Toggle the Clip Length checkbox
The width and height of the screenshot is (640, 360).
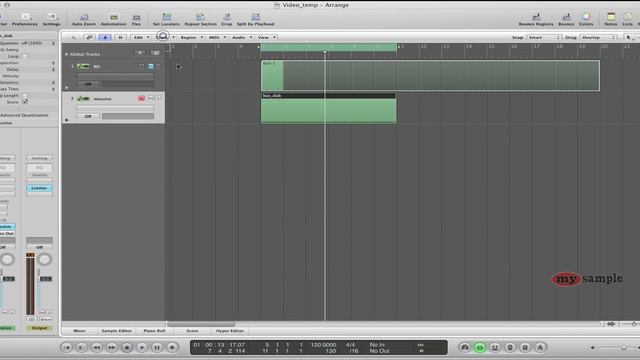(25, 96)
